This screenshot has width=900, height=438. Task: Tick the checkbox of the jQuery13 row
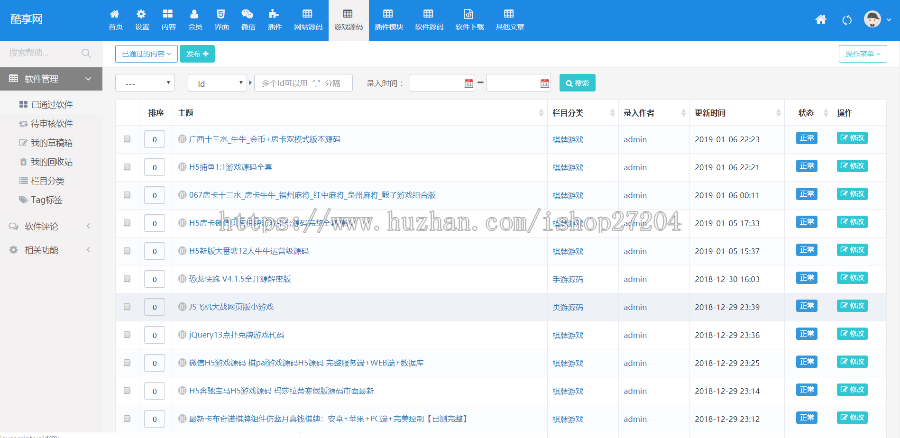coord(127,335)
